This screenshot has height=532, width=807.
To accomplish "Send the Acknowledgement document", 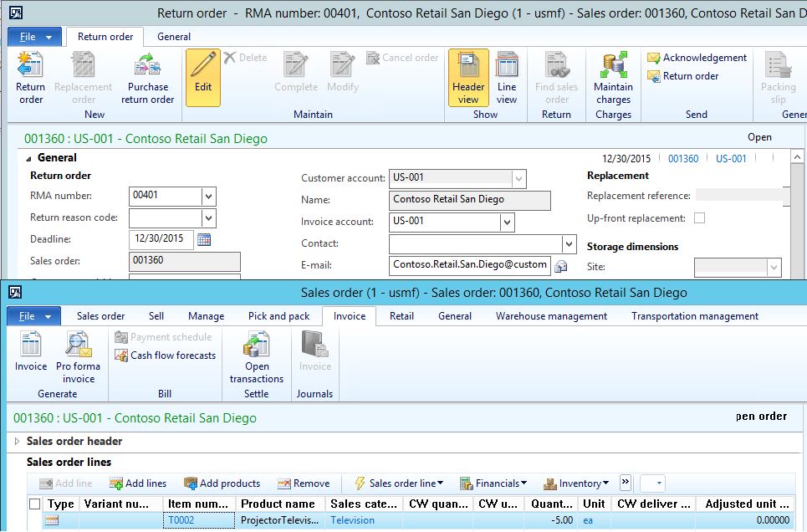I will pos(697,58).
